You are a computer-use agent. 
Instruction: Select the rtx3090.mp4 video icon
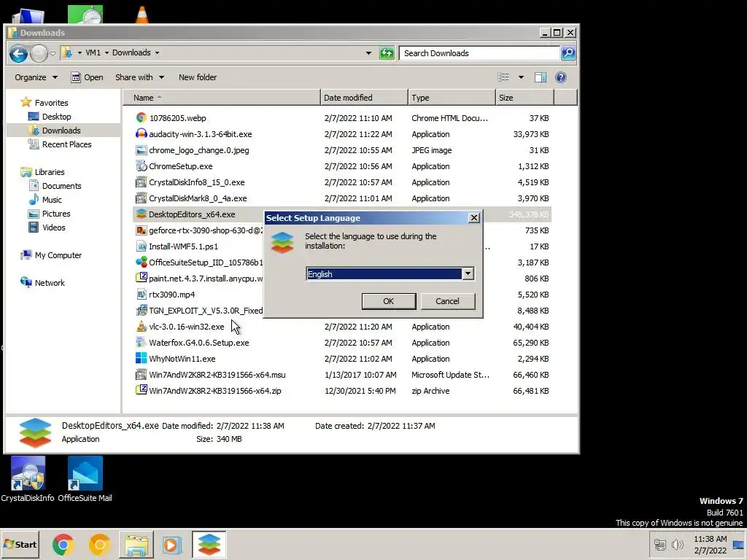141,295
